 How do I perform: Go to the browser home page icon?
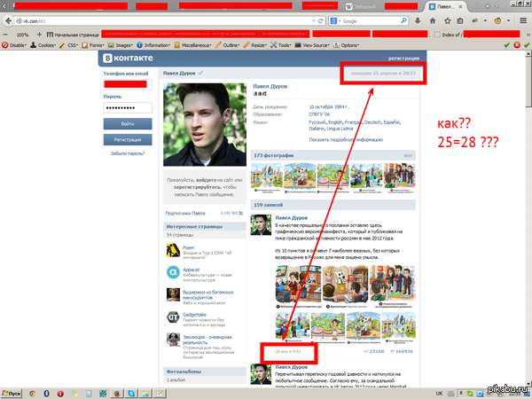(433, 21)
